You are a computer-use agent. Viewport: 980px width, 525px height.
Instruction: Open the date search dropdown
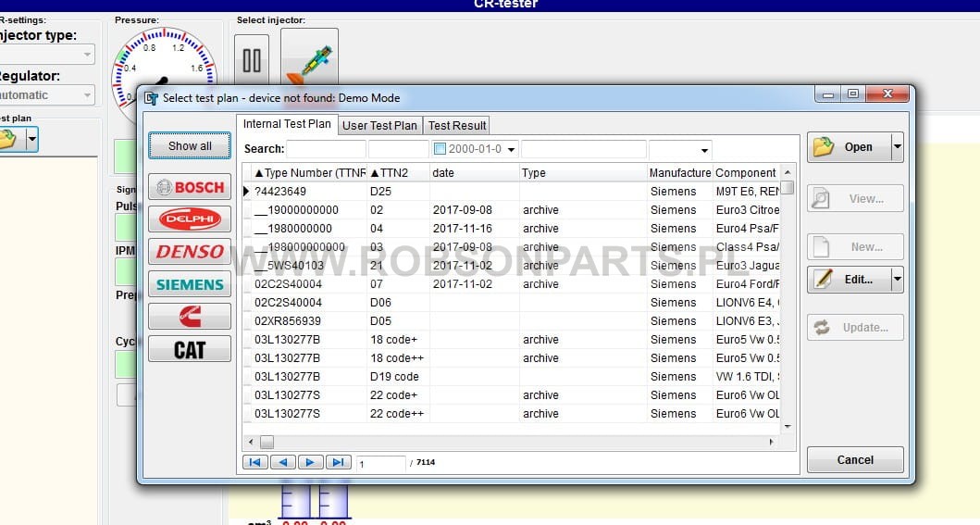[x=512, y=149]
